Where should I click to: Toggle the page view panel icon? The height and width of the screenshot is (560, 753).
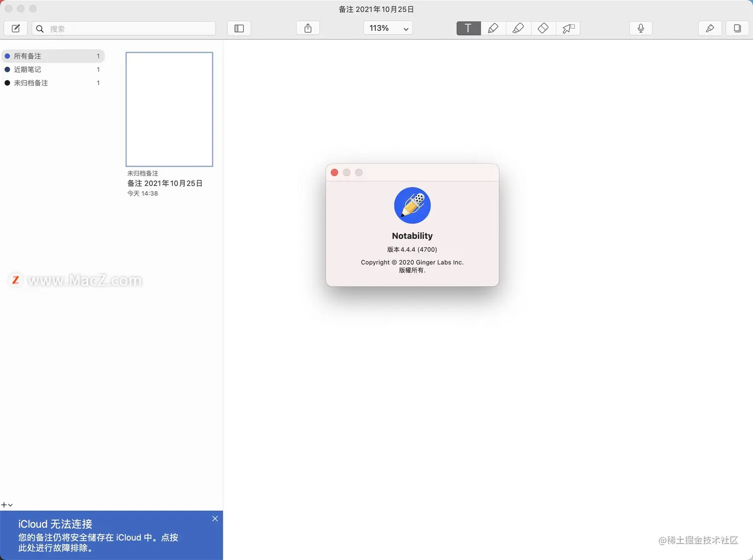[738, 28]
